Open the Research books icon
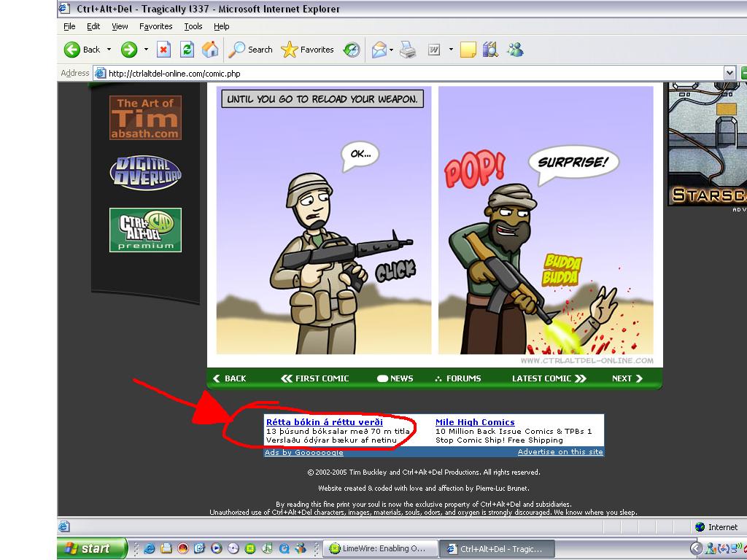This screenshot has width=747, height=560. [490, 50]
